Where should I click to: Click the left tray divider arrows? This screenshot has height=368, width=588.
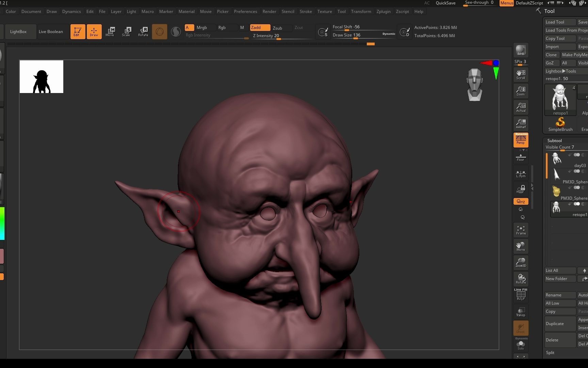[x=532, y=187]
